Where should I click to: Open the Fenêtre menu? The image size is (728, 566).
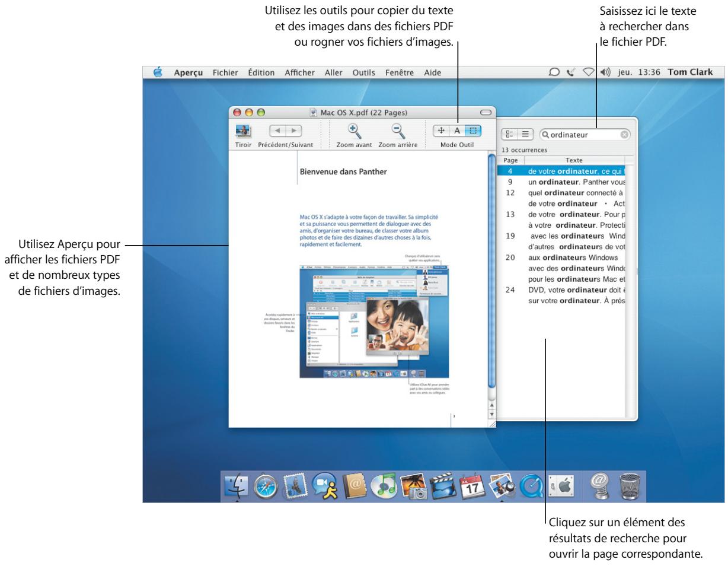pos(400,72)
